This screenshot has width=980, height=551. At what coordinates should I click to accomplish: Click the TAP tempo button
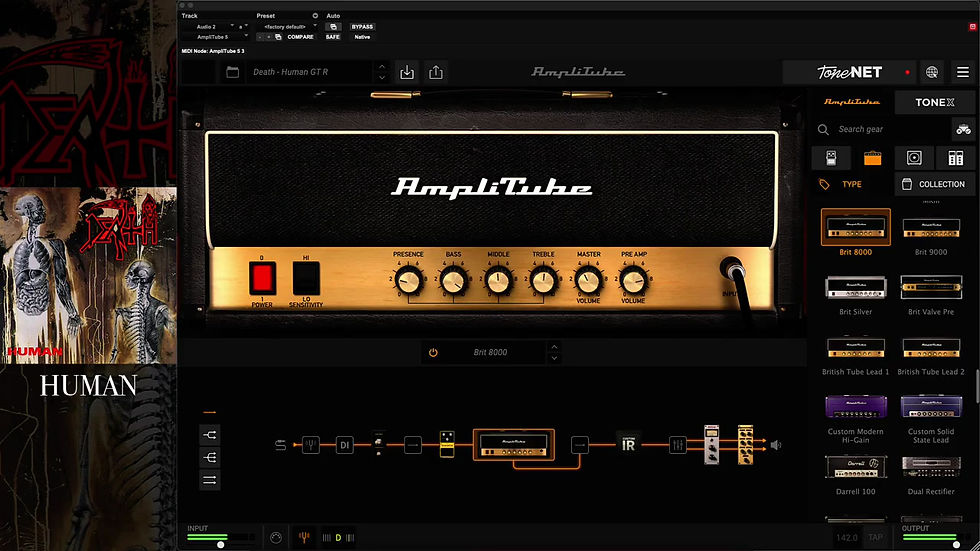coord(875,537)
